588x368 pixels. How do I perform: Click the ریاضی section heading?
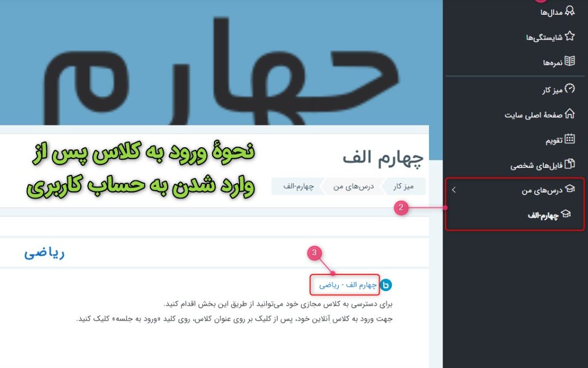click(x=44, y=253)
